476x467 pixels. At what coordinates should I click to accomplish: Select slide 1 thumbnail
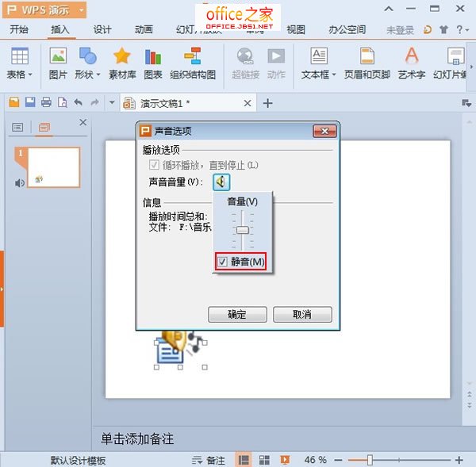54,167
